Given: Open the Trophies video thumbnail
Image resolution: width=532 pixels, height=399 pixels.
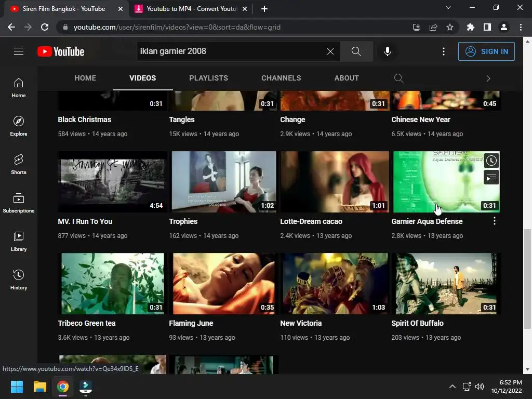Looking at the screenshot, I should [223, 181].
